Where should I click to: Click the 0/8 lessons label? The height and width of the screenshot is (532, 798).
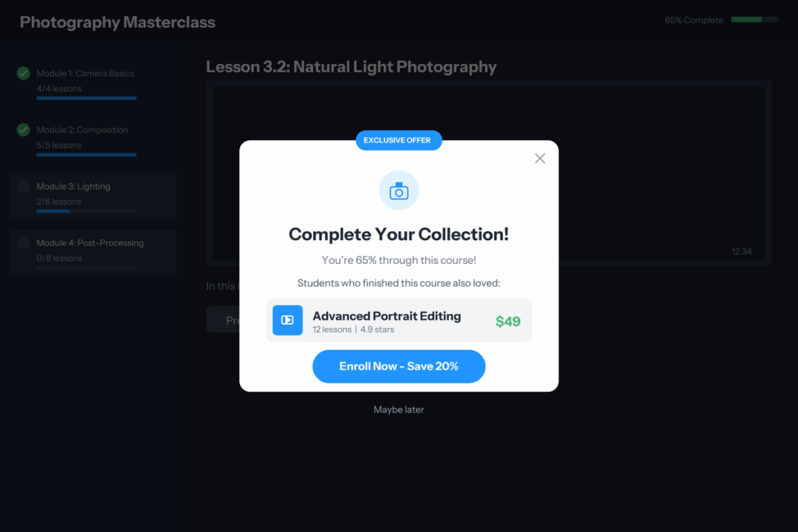coord(59,258)
